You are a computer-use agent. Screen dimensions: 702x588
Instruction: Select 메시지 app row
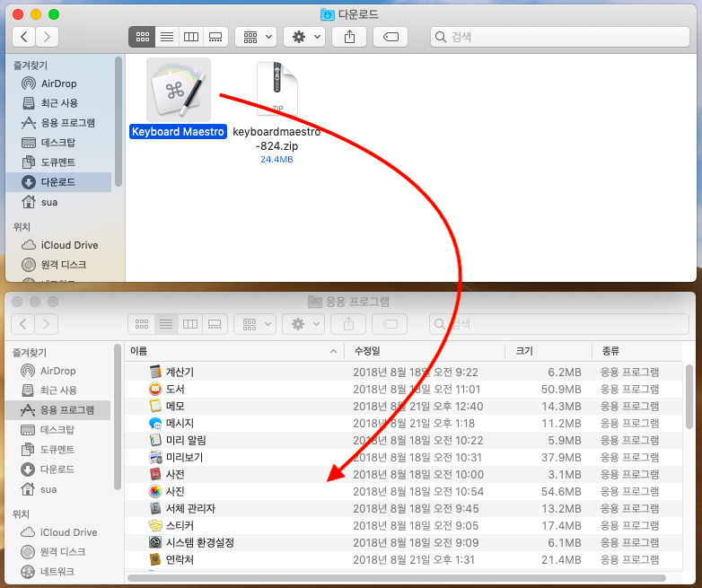coord(404,423)
